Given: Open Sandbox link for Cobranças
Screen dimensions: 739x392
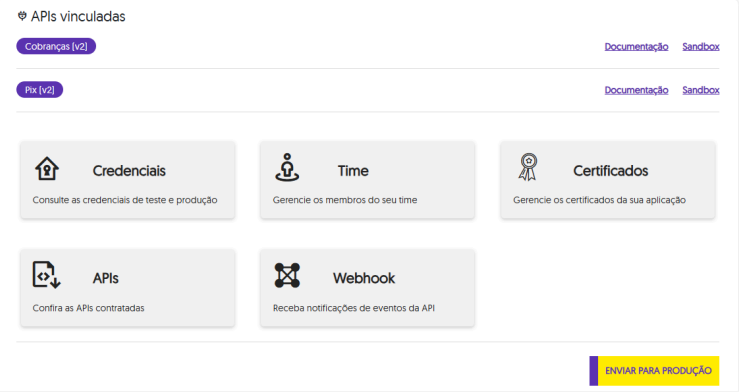Looking at the screenshot, I should [x=701, y=47].
